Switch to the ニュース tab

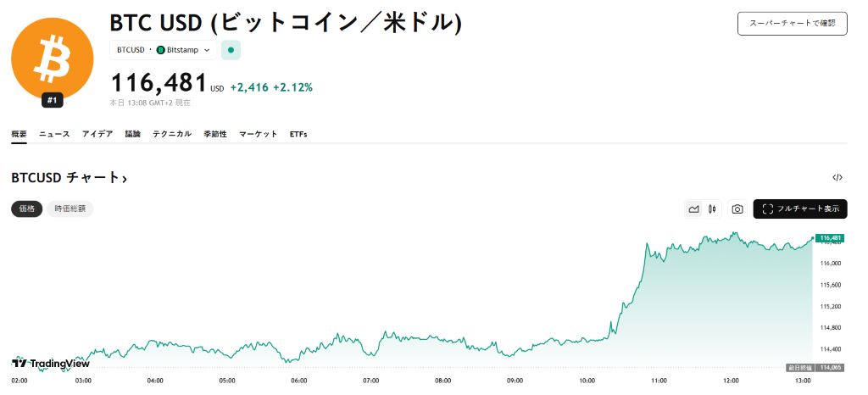tap(54, 134)
